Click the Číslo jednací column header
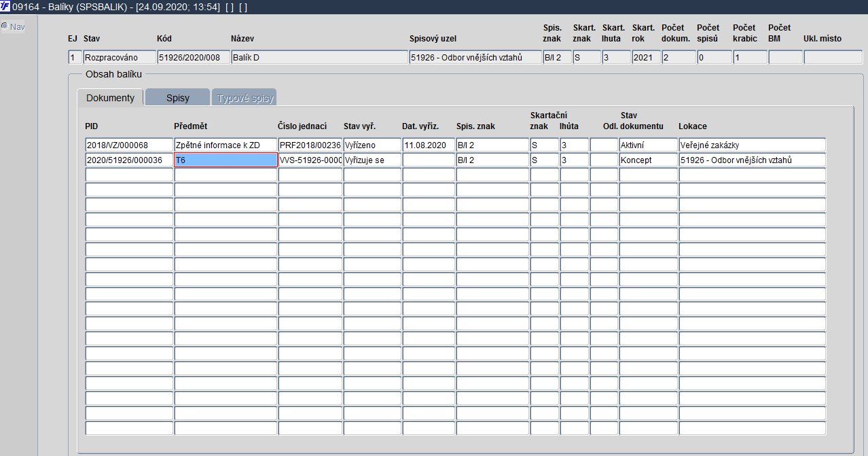This screenshot has height=456, width=868. [x=302, y=126]
